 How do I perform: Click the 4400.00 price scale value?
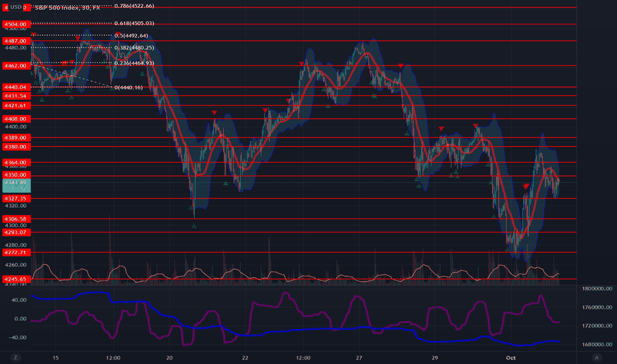point(16,126)
